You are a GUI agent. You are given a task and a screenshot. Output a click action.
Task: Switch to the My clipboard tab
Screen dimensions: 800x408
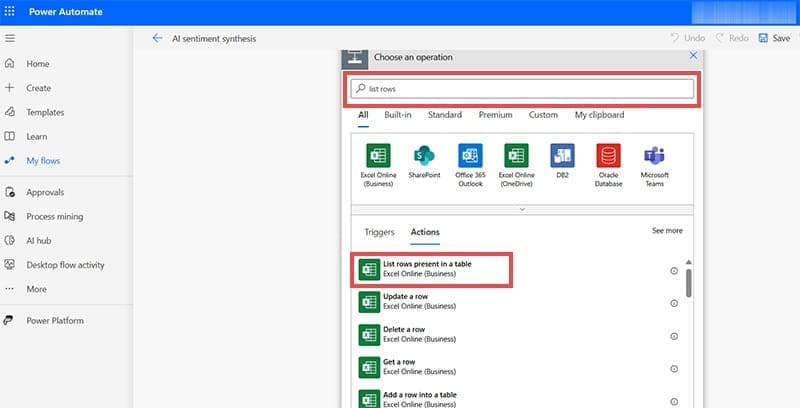click(599, 115)
